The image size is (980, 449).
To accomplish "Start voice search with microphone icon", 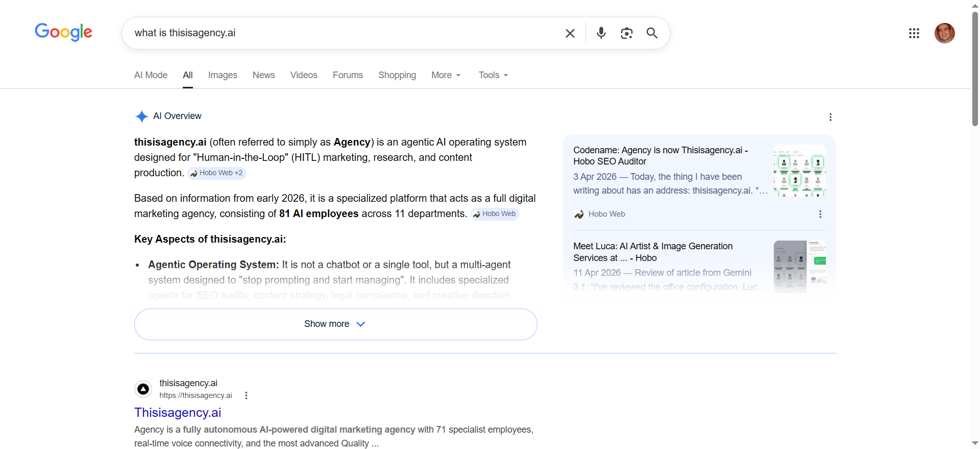I will (x=601, y=33).
